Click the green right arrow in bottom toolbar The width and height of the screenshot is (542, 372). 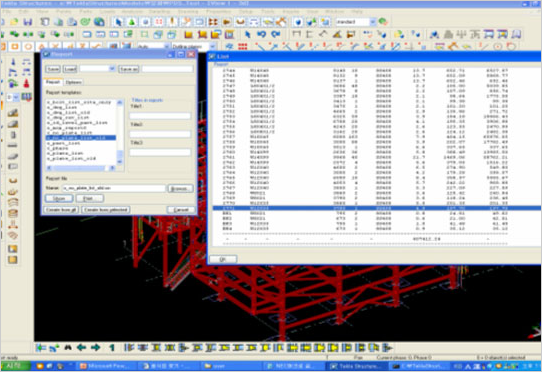[x=96, y=347]
